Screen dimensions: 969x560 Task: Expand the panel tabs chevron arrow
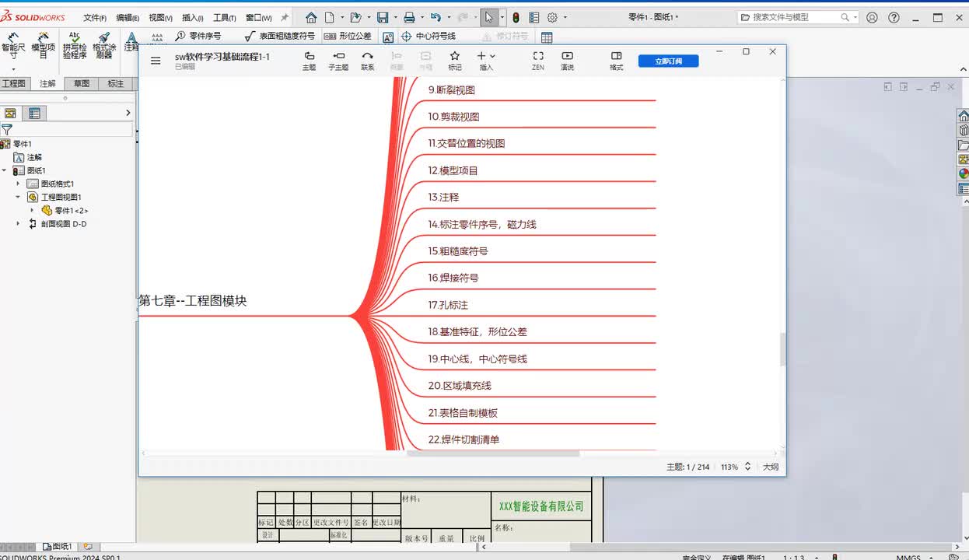(128, 114)
